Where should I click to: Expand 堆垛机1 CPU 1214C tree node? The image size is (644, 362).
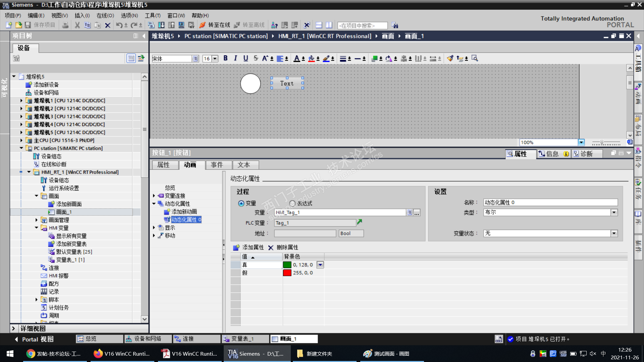21,101
